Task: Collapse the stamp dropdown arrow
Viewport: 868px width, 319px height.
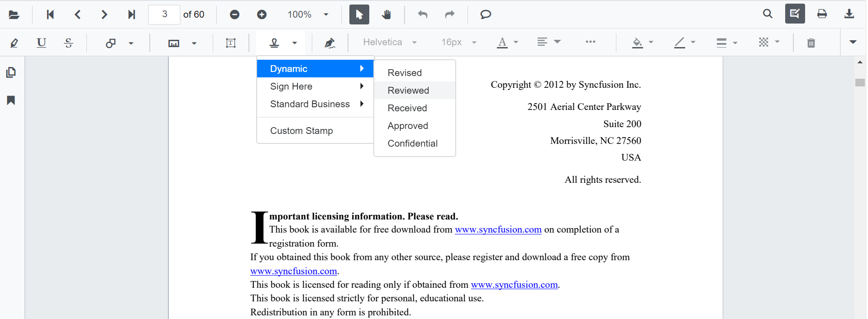Action: coord(295,43)
